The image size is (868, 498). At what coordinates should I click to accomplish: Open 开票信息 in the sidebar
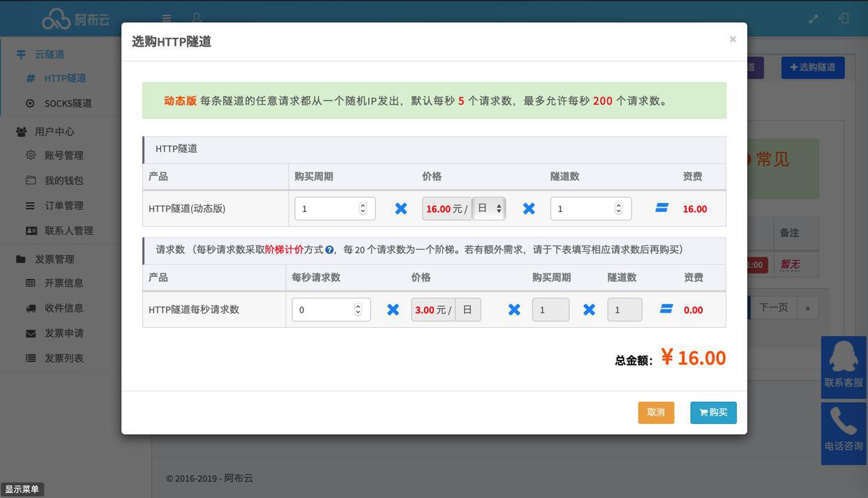[64, 282]
